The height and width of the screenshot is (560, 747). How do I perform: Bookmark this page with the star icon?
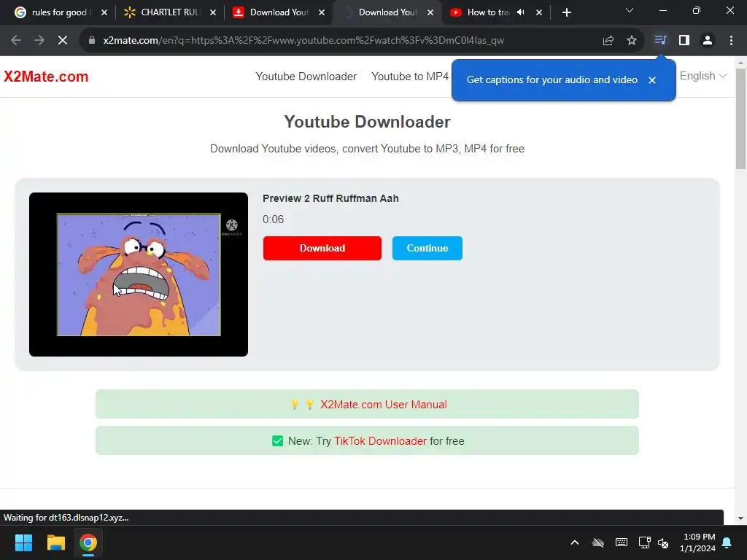(631, 41)
